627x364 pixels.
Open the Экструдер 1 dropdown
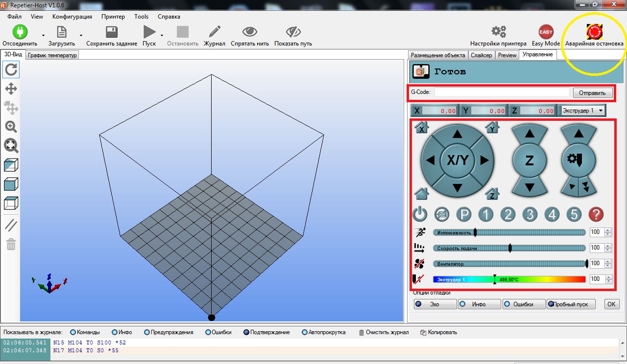pos(583,111)
